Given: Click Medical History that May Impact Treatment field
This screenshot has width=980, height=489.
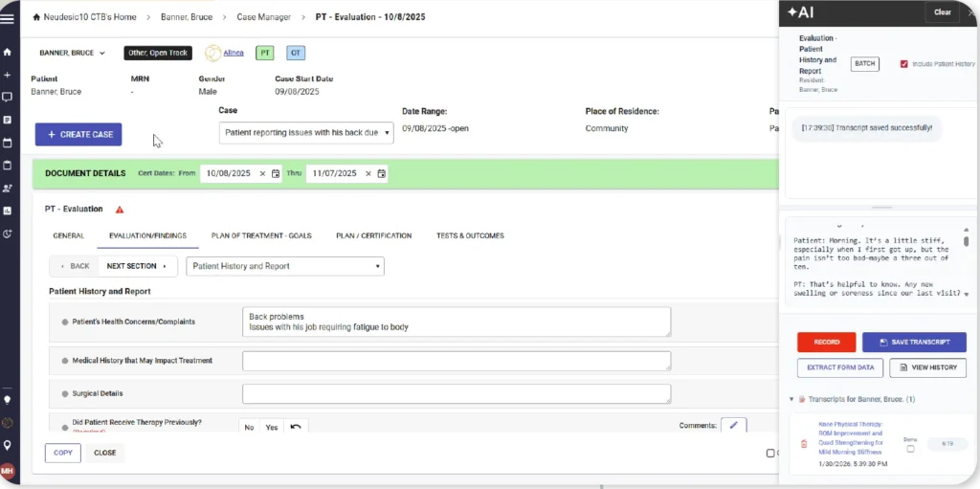Looking at the screenshot, I should [x=457, y=361].
